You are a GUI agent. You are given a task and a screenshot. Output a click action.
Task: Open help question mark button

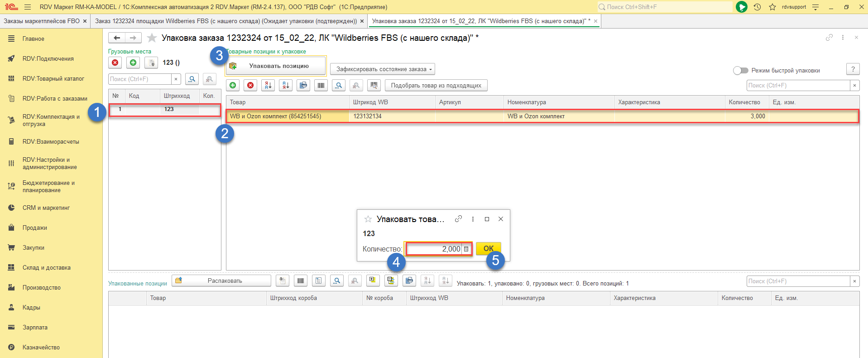tap(853, 69)
